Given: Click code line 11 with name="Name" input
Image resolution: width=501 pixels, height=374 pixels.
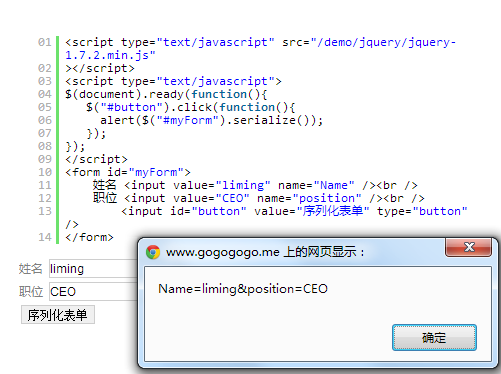Looking at the screenshot, I should [255, 185].
